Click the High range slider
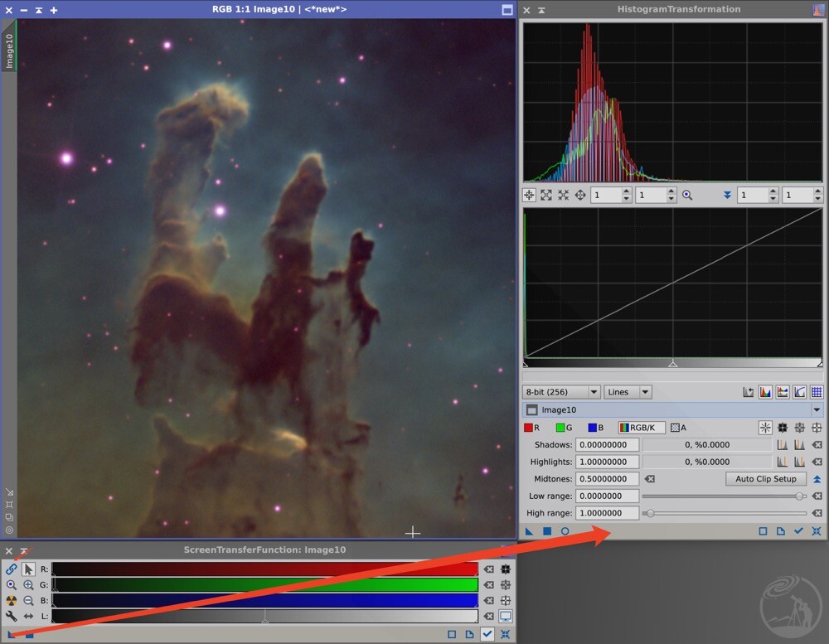 (x=725, y=513)
